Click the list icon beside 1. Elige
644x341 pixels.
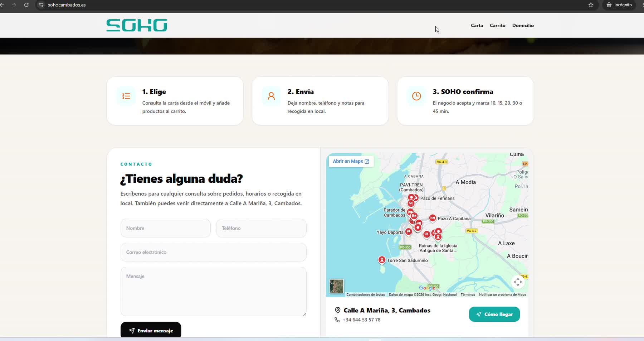(x=126, y=96)
